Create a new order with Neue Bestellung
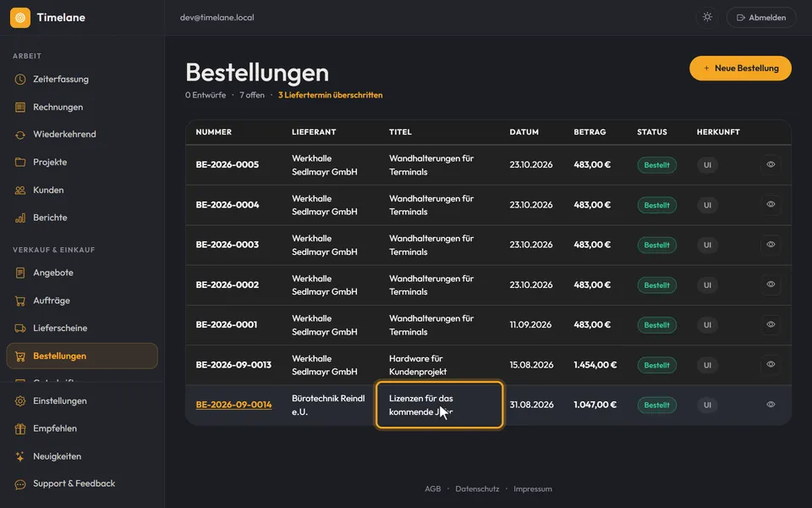812x508 pixels. tap(740, 69)
